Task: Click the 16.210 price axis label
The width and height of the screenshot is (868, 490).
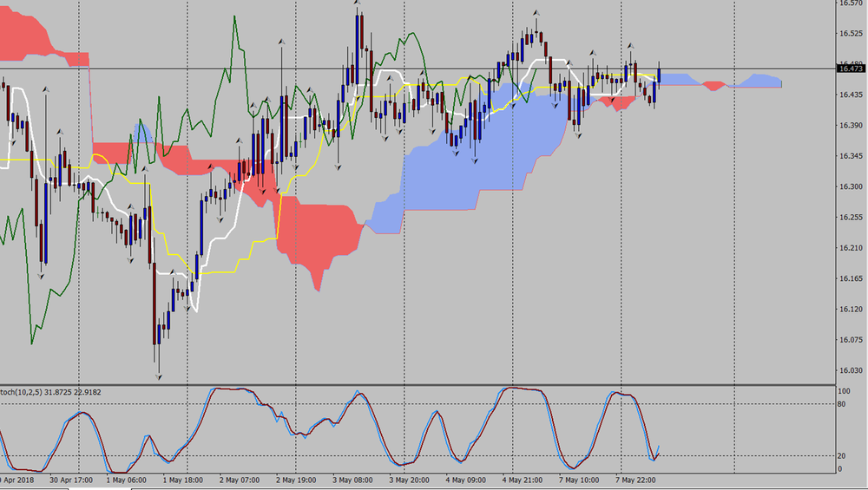Action: [x=851, y=248]
